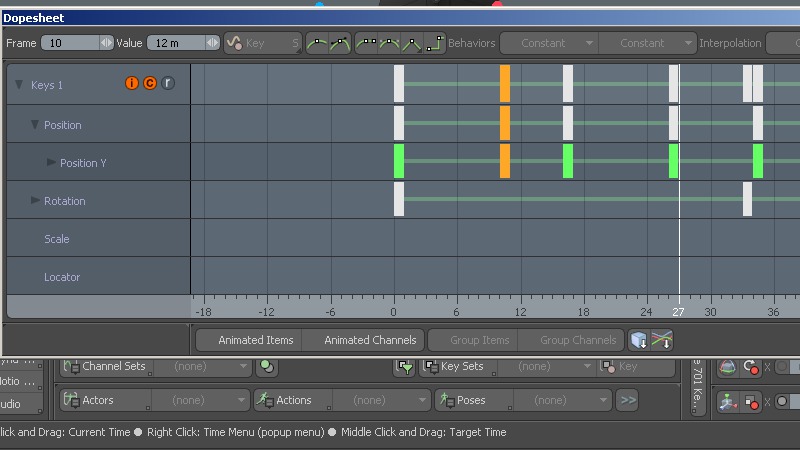Click the orange 'i' icon on Keys 1

(131, 84)
